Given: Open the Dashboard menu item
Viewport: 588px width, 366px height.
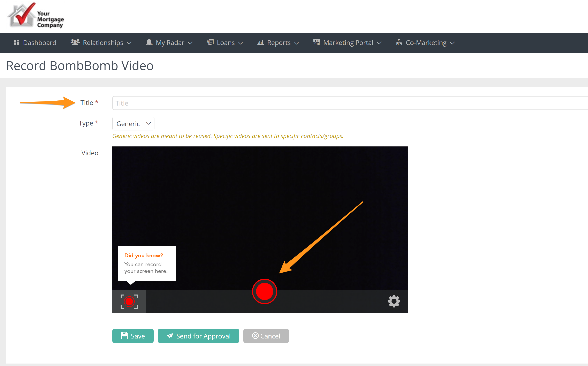Looking at the screenshot, I should (x=35, y=43).
